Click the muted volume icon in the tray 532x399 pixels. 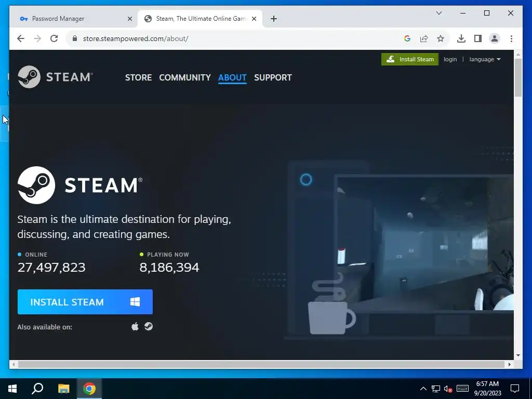click(x=448, y=389)
